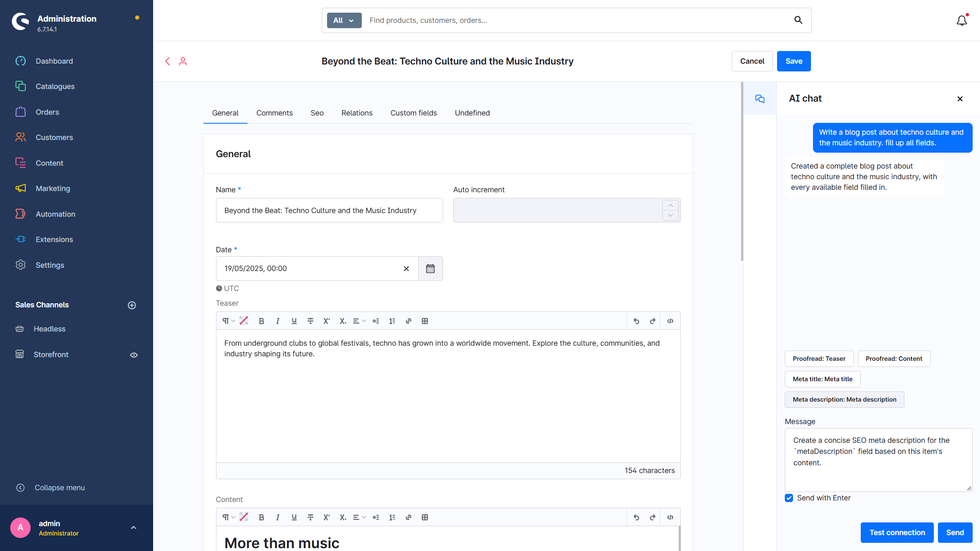Viewport: 980px width, 551px height.
Task: Insert table in the Teaser toolbar
Action: pyautogui.click(x=425, y=321)
